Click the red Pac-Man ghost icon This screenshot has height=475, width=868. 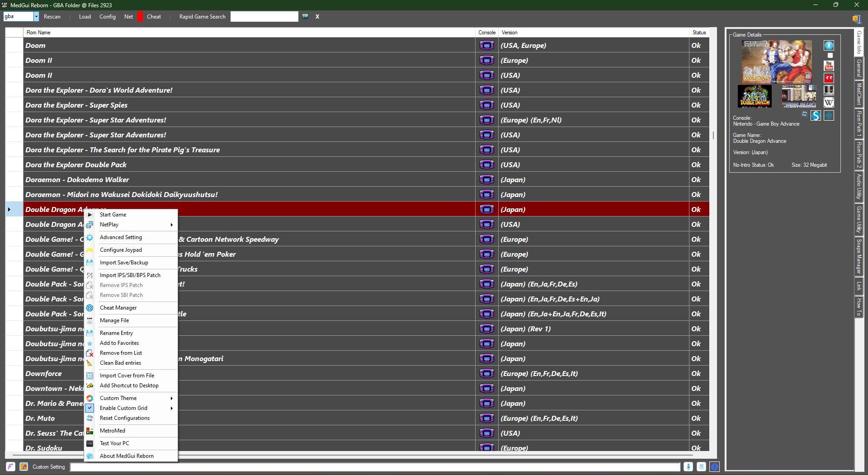click(x=829, y=78)
